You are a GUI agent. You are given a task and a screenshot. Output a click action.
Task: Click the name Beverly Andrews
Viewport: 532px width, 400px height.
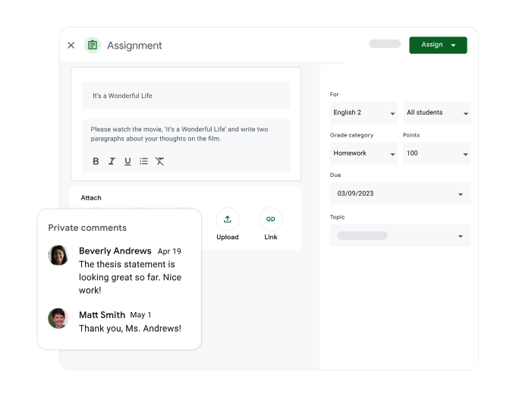115,250
